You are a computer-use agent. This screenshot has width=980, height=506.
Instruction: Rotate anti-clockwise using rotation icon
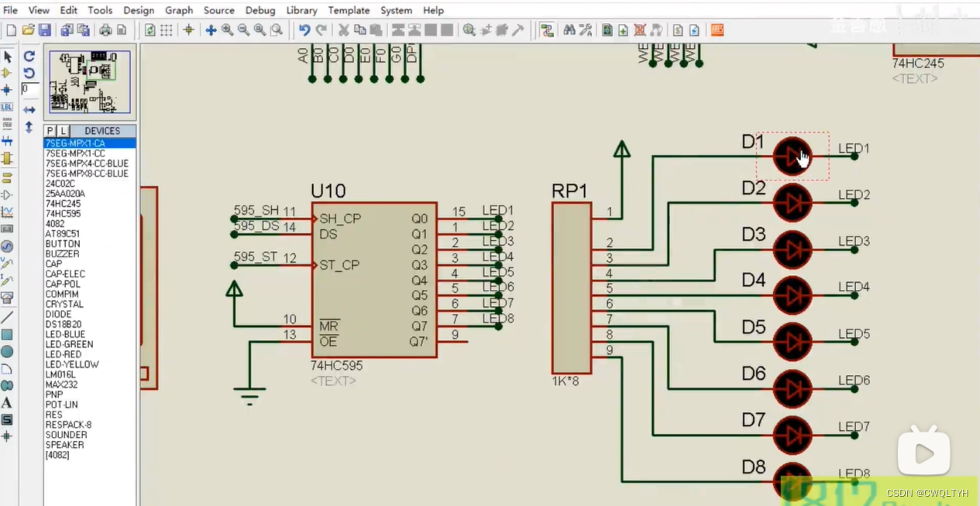click(x=29, y=73)
